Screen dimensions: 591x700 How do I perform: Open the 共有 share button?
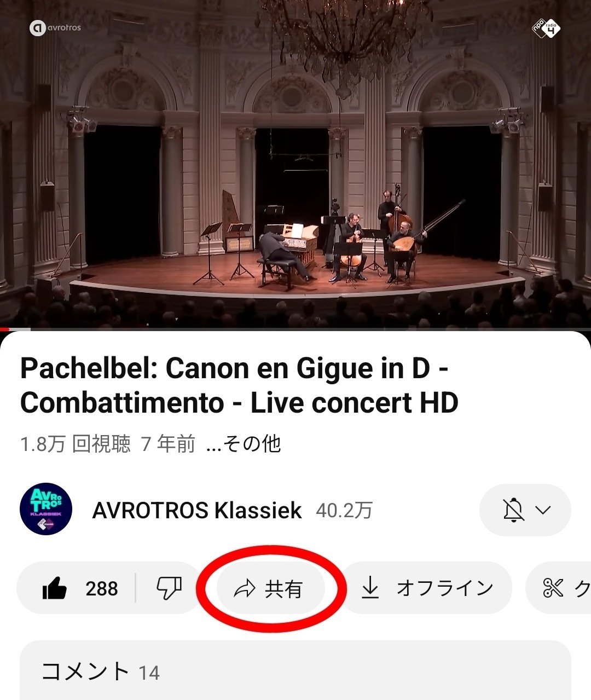tap(270, 589)
